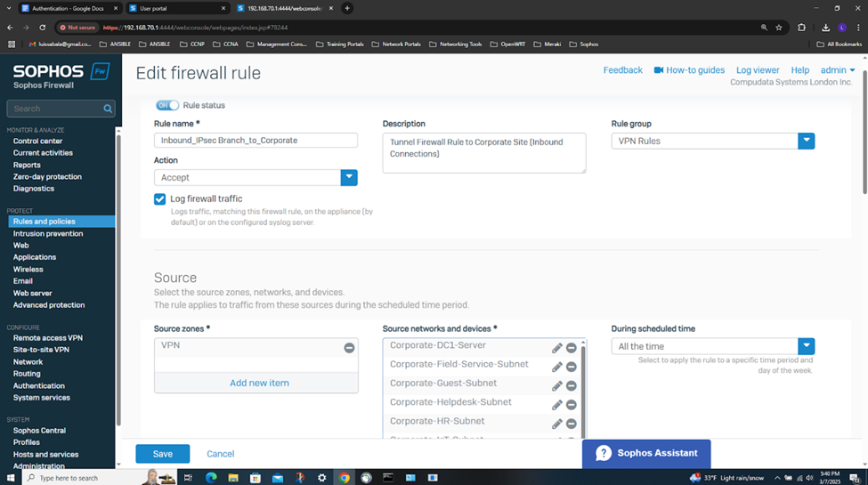The image size is (868, 485).
Task: Click the Rule name input field
Action: click(x=256, y=141)
